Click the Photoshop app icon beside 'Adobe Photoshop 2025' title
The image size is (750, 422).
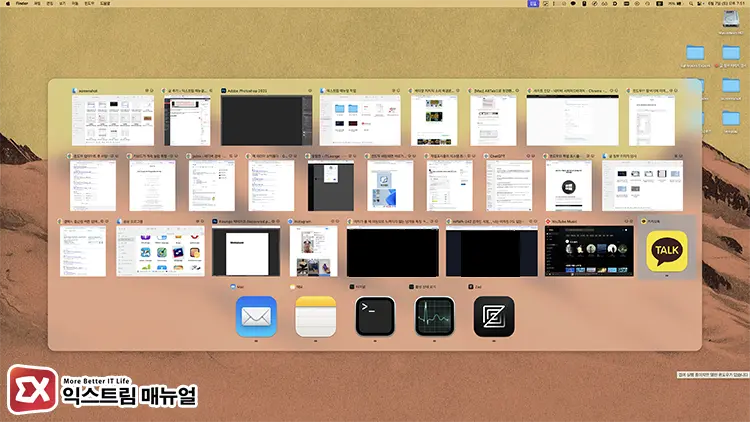[223, 90]
